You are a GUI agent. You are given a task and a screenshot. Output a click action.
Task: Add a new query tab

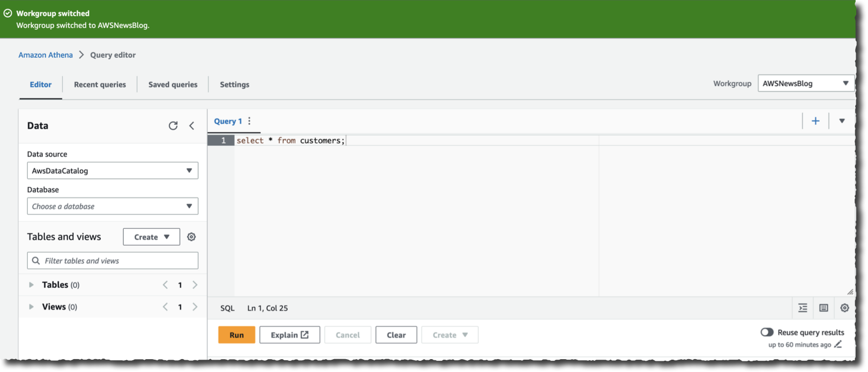pyautogui.click(x=815, y=121)
